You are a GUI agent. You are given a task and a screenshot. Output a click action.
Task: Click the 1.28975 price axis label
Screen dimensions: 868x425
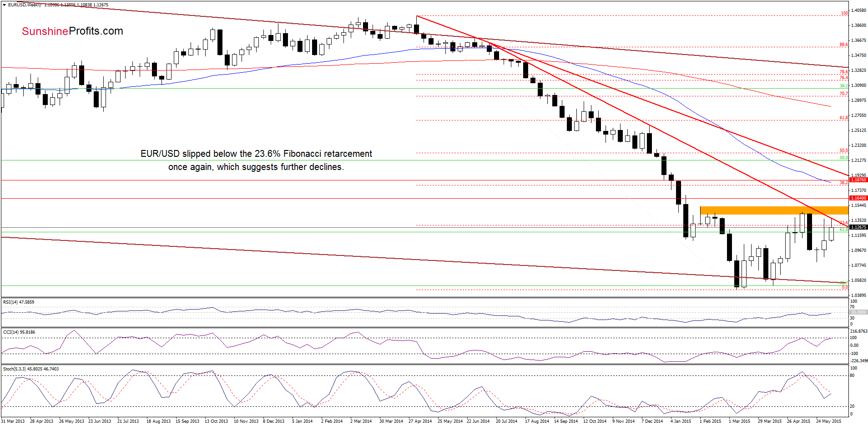click(x=858, y=100)
